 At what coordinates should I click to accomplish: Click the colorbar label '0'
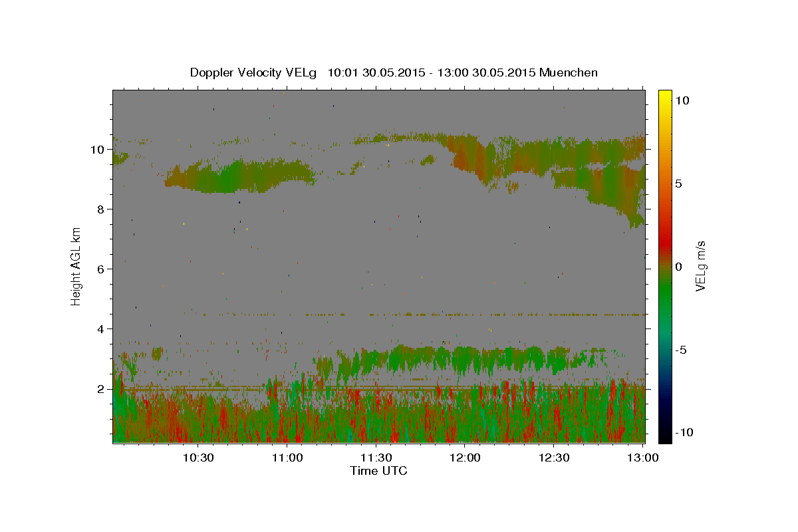coord(678,267)
